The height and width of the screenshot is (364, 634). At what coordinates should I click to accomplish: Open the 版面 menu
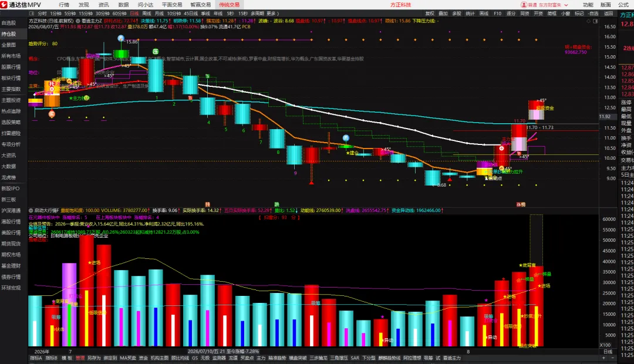(x=606, y=5)
